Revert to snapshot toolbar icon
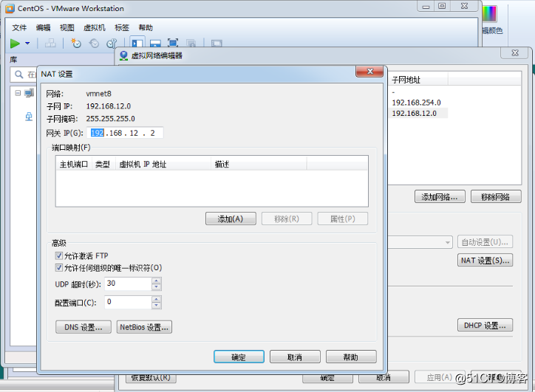This screenshot has height=392, width=535. point(94,44)
